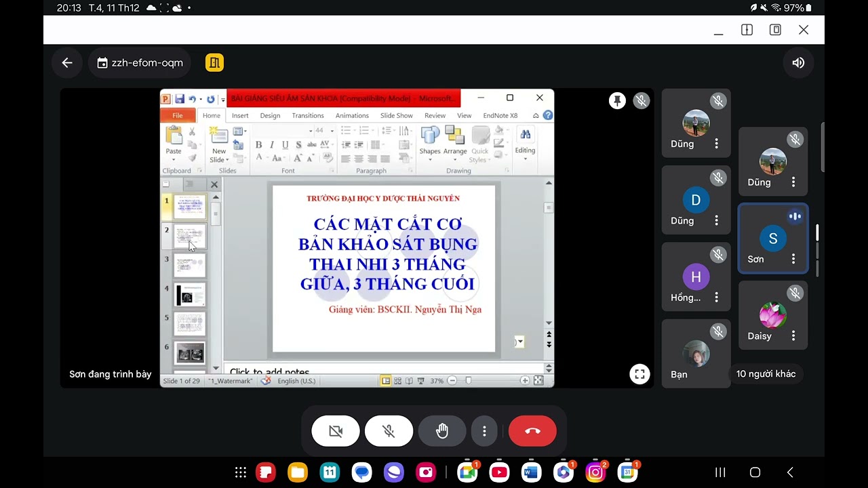Switch to the Insert ribbon tab
868x488 pixels.
coord(240,115)
